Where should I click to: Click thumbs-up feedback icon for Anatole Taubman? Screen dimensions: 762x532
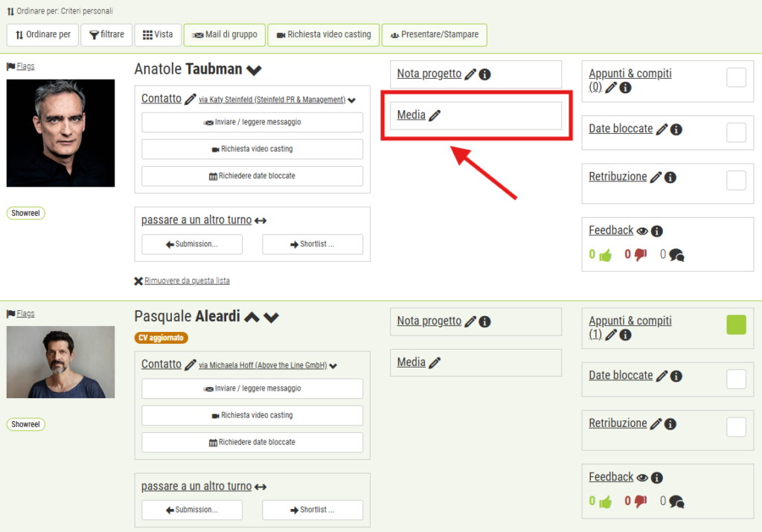[604, 255]
